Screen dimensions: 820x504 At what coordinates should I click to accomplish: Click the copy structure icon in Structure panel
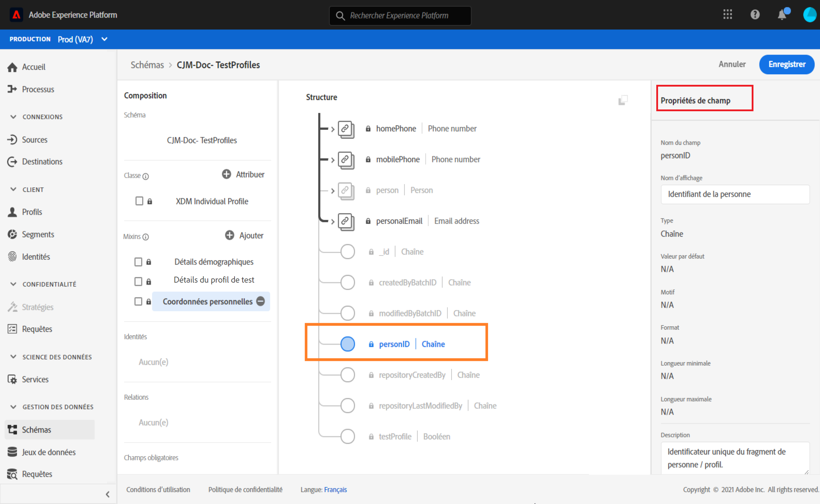click(x=623, y=100)
